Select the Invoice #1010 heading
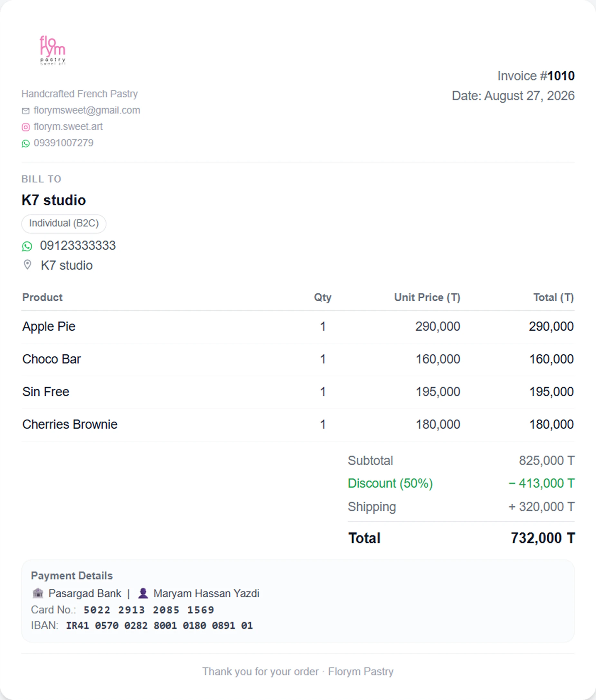The height and width of the screenshot is (700, 596). pyautogui.click(x=536, y=76)
